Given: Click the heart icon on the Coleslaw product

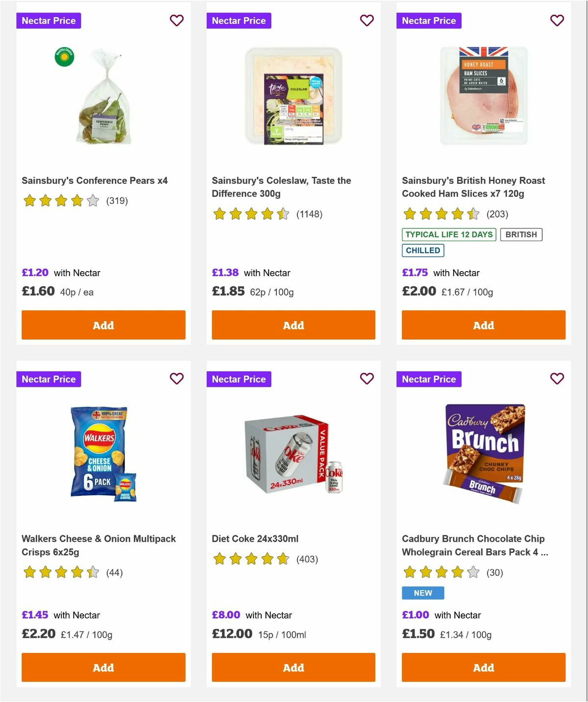Looking at the screenshot, I should click(x=367, y=21).
